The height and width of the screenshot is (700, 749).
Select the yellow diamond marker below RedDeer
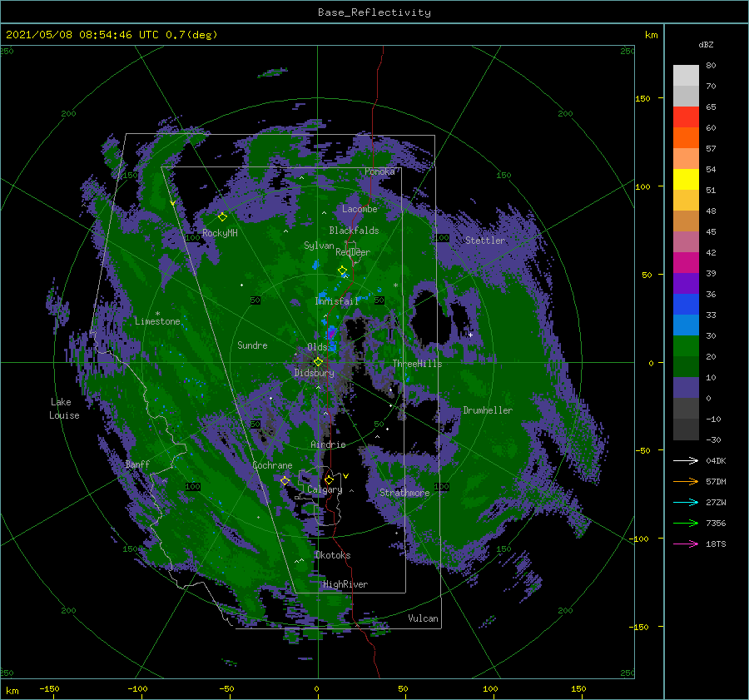pyautogui.click(x=342, y=271)
